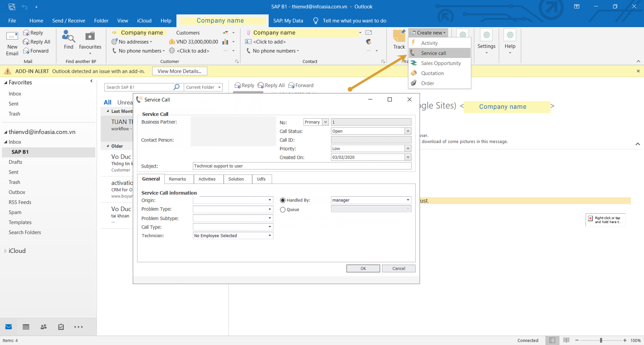Open the Priority dropdown showing Low

point(408,148)
